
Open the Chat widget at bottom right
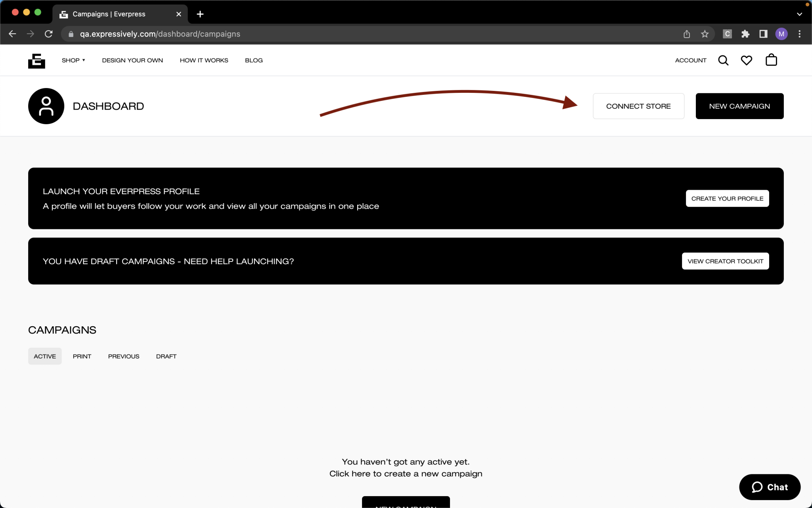[x=769, y=487]
